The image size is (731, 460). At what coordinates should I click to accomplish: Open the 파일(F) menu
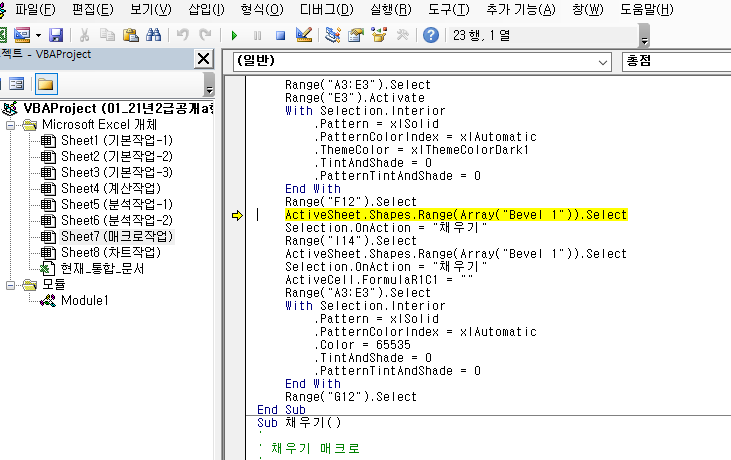(35, 9)
